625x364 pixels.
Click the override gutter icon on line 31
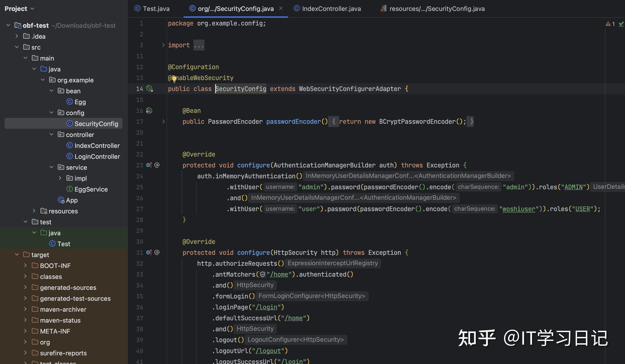click(x=149, y=252)
